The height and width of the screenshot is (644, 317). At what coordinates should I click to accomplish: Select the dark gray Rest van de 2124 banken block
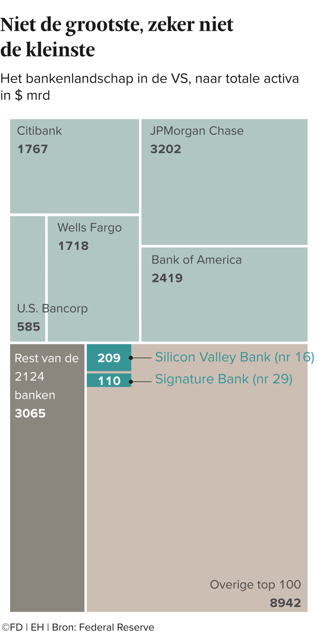[x=47, y=478]
